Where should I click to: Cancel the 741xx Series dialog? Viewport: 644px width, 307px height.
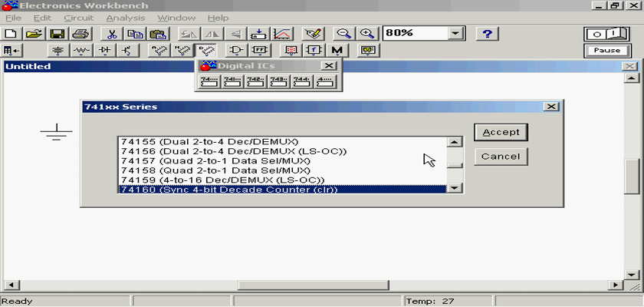[501, 157]
